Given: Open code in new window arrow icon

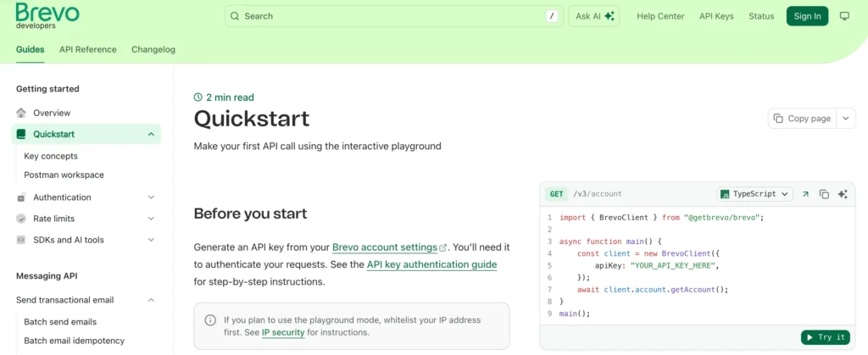Looking at the screenshot, I should [x=804, y=194].
